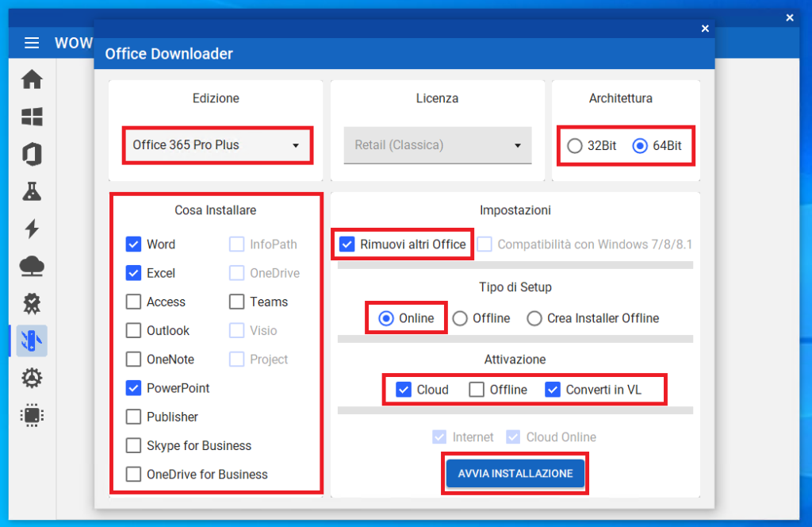Open the lab flask sidebar section
The height and width of the screenshot is (527, 812).
tap(32, 191)
